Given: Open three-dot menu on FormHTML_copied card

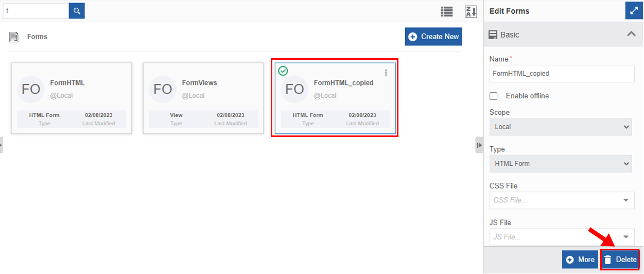Looking at the screenshot, I should pyautogui.click(x=386, y=73).
